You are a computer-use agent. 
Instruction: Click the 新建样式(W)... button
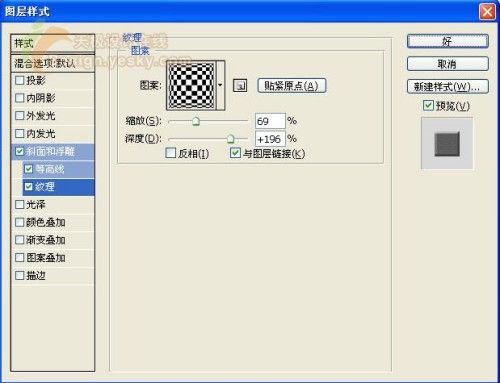[448, 87]
